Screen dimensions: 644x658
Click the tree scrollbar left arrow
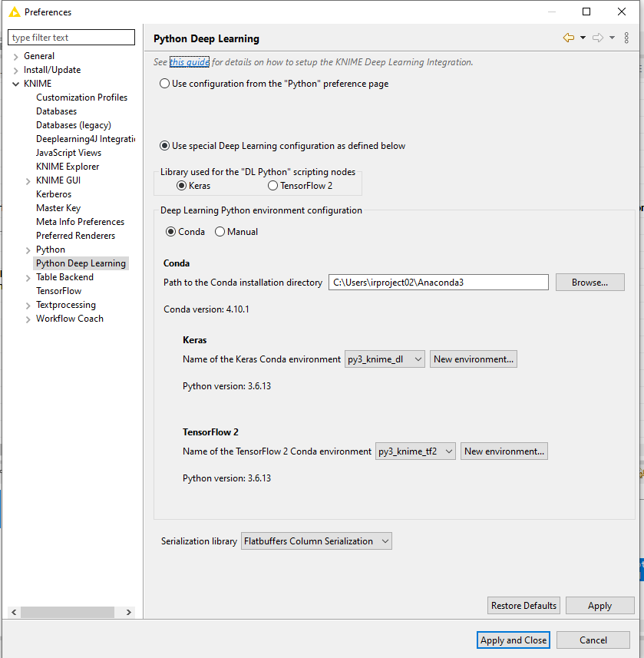[14, 612]
